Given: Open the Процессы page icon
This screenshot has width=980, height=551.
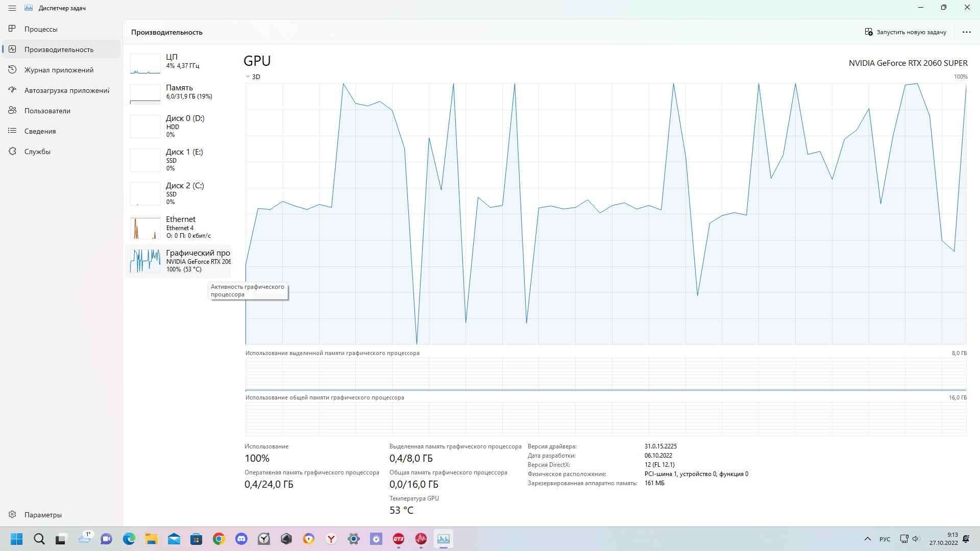Looking at the screenshot, I should [12, 29].
